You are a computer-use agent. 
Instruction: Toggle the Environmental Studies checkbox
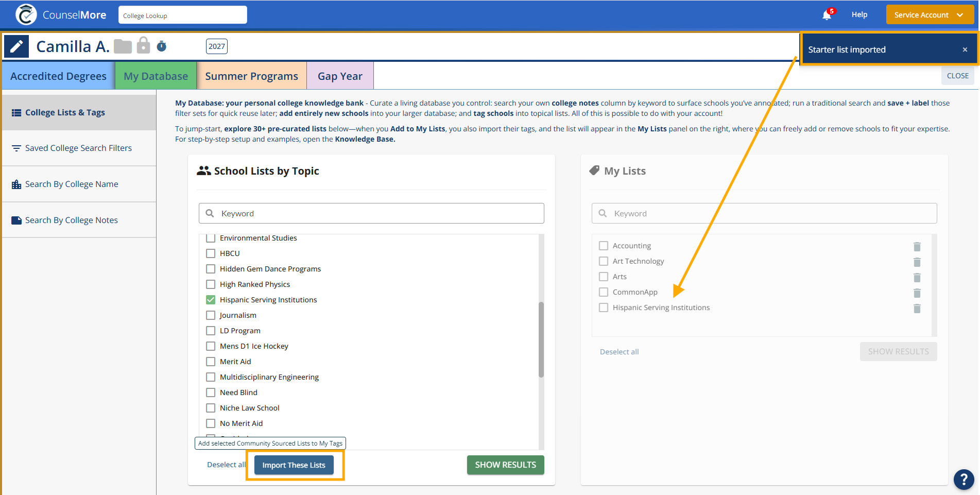coord(211,238)
